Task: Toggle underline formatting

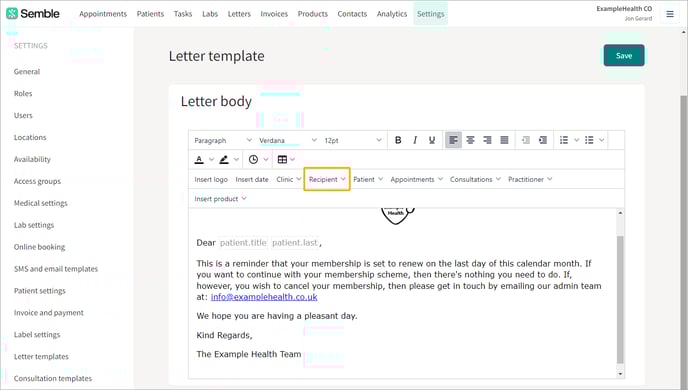Action: (x=432, y=140)
